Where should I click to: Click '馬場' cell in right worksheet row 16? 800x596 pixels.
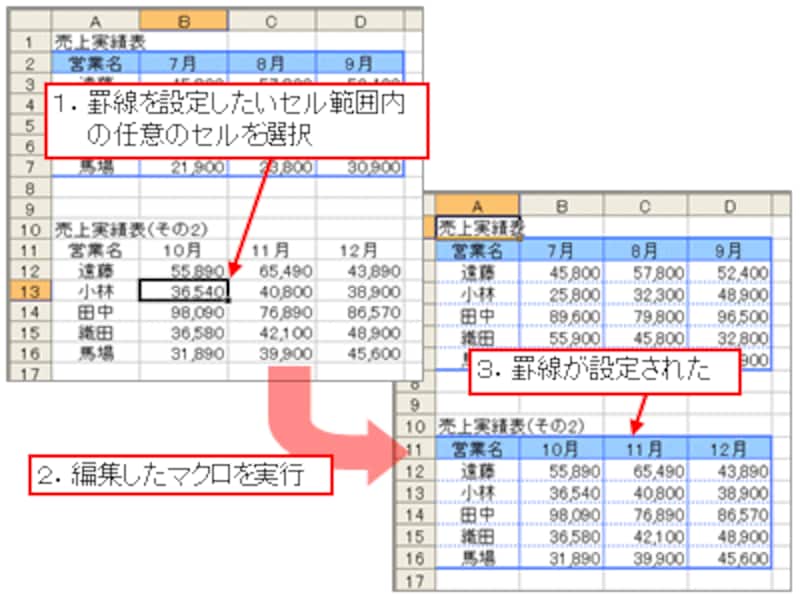478,558
